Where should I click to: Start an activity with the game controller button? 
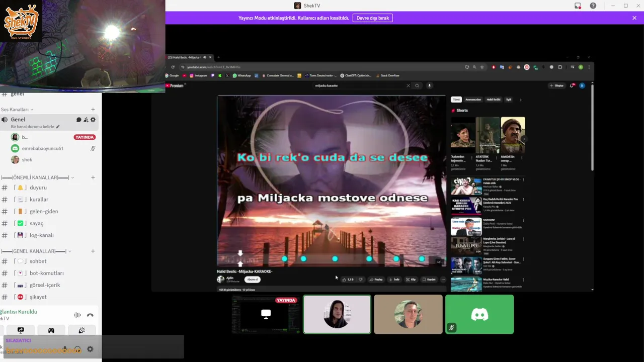point(51,330)
